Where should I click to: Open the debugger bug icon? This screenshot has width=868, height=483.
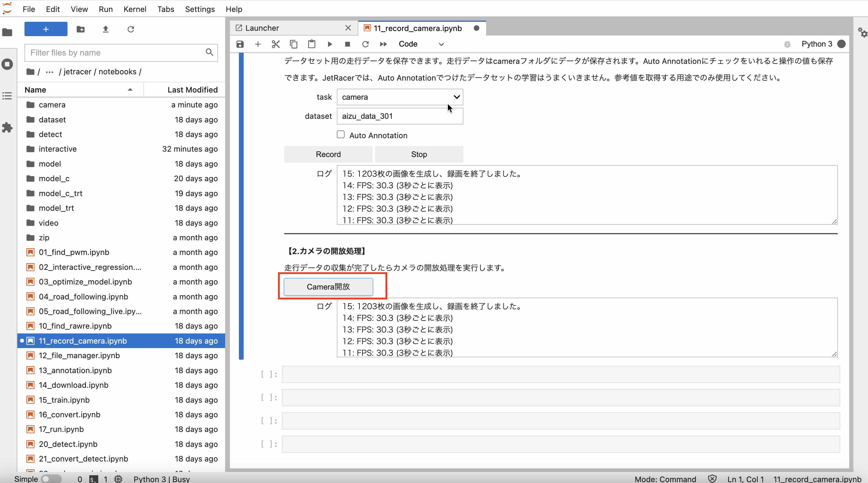click(x=787, y=44)
